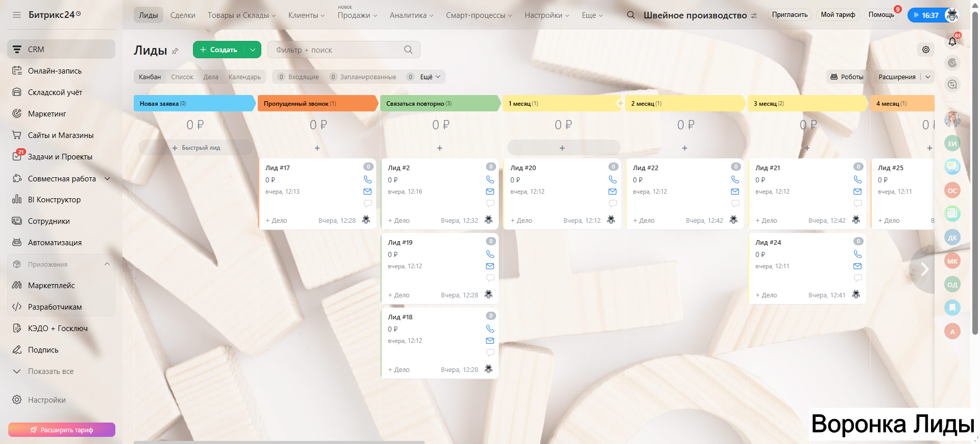
Task: Toggle Запланированные counter filter
Action: point(363,77)
